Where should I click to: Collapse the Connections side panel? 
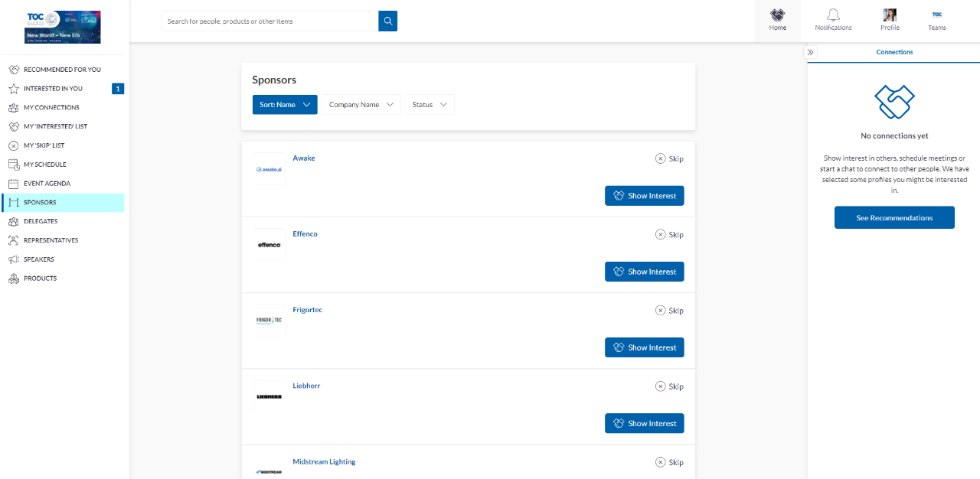point(811,52)
